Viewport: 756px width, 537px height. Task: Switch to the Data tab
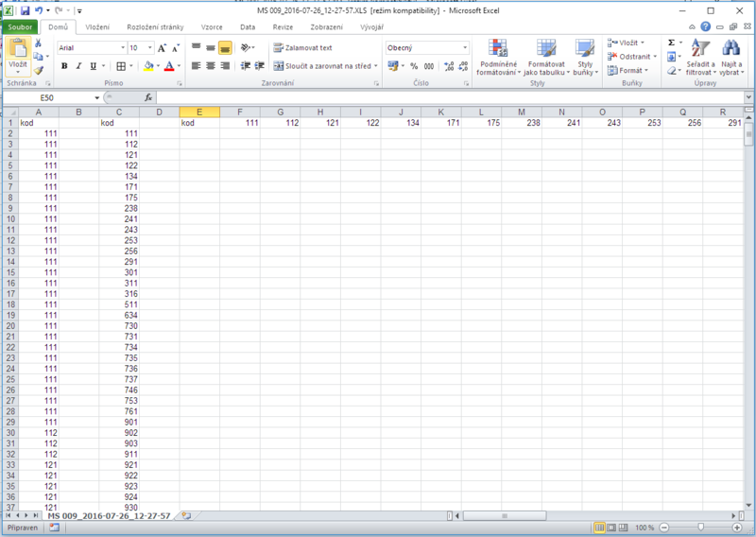pos(248,27)
